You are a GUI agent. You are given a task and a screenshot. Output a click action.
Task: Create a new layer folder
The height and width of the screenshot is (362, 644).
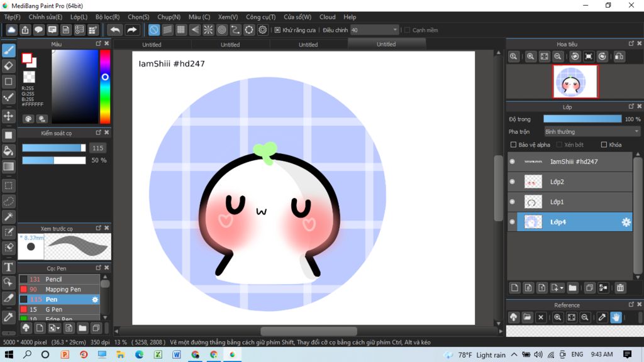click(572, 288)
